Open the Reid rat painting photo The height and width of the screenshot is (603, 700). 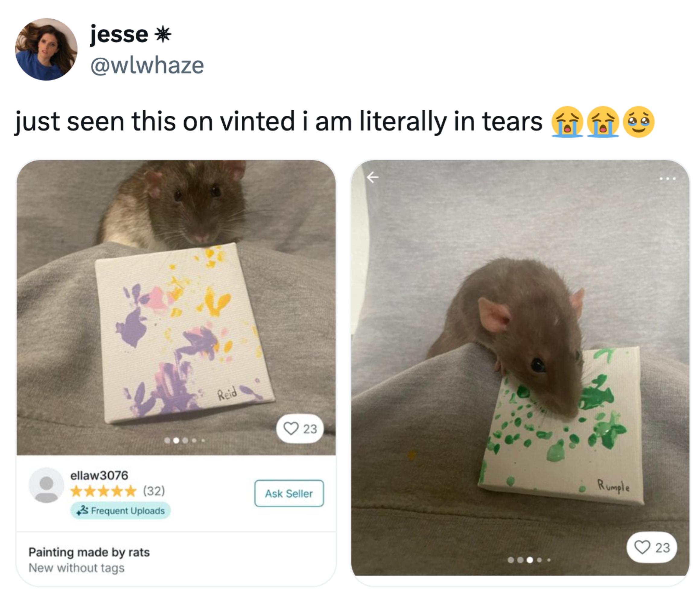click(176, 307)
